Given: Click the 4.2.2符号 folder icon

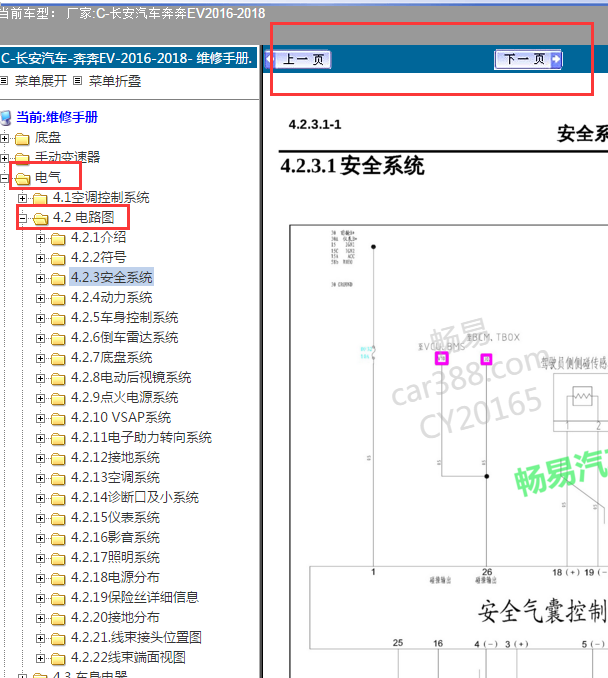Looking at the screenshot, I should click(x=58, y=259).
